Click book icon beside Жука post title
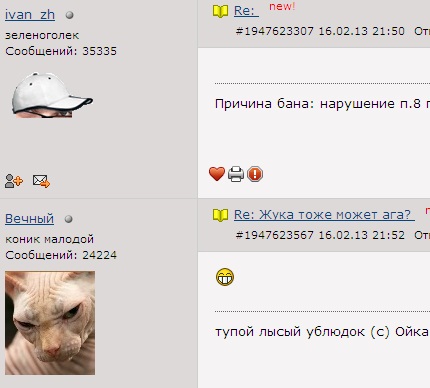 pos(220,215)
